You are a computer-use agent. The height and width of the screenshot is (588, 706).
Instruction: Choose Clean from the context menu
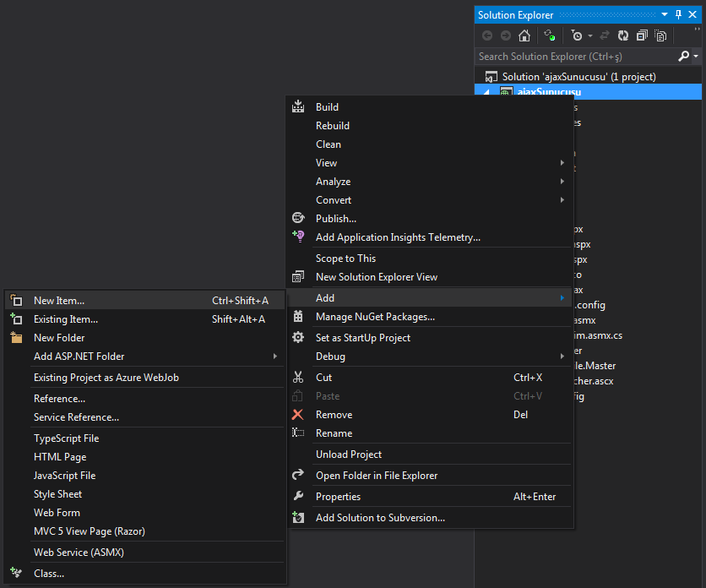[x=329, y=144]
